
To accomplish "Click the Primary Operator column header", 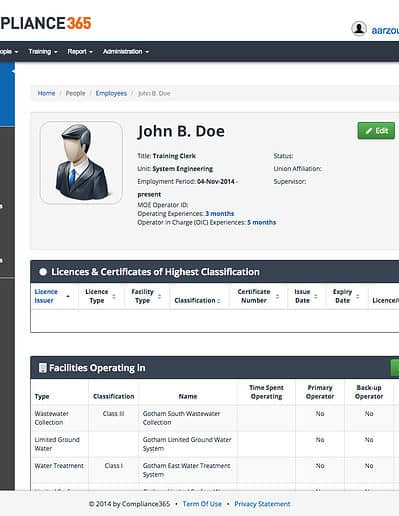I will coord(320,392).
